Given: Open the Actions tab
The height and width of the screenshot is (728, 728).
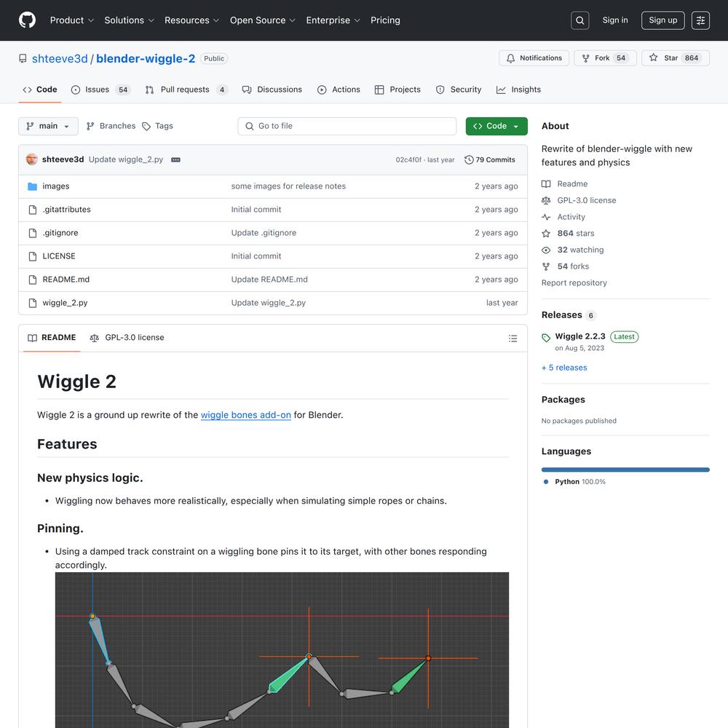Looking at the screenshot, I should tap(339, 90).
